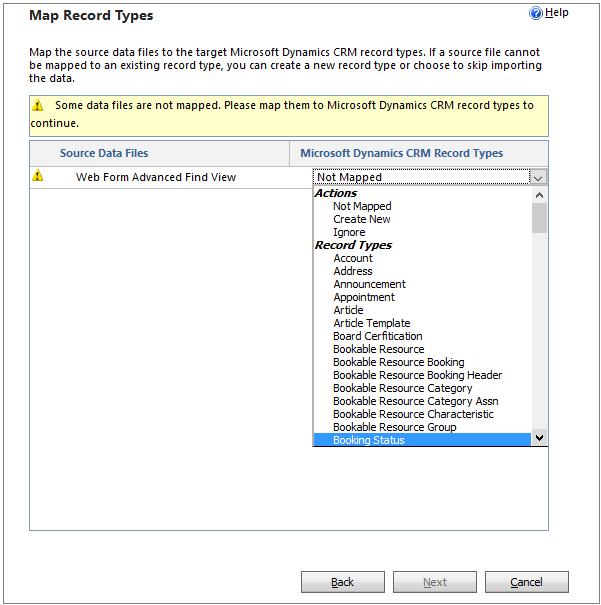Click the dropdown list scrollbar thumb
This screenshot has height=605, width=601.
point(539,218)
